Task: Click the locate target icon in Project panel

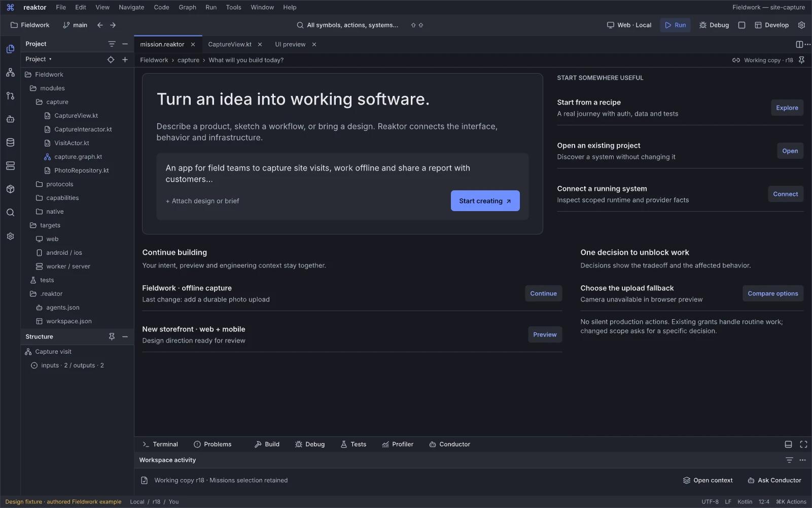Action: click(x=111, y=59)
